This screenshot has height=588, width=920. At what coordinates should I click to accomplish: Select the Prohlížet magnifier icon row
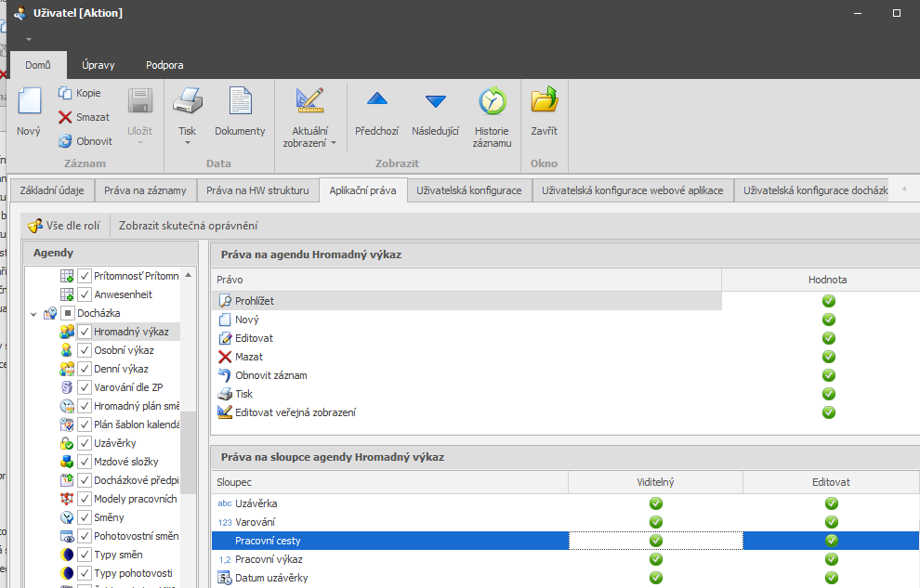point(467,301)
